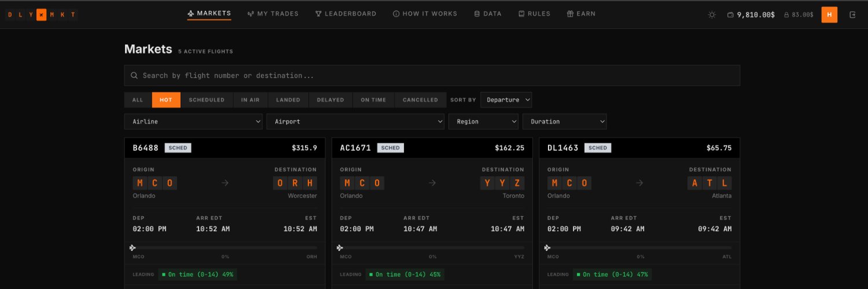
Task: Toggle the light/dark theme sun icon
Action: pyautogui.click(x=712, y=14)
